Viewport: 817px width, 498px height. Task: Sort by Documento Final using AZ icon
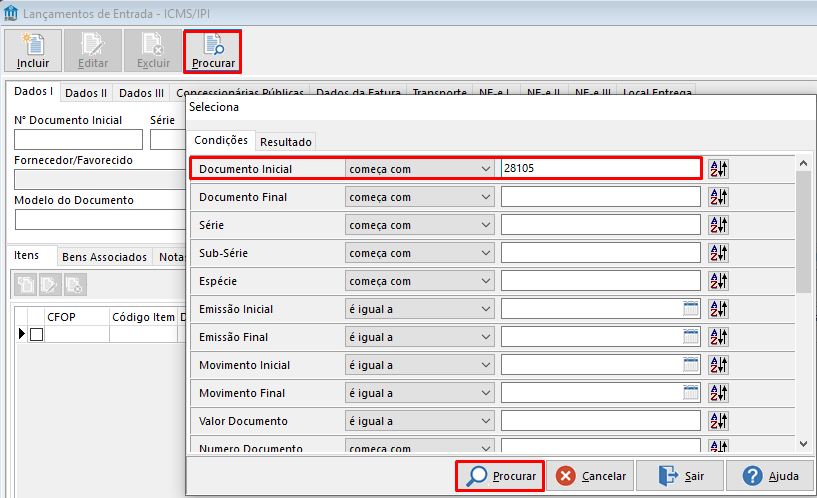[718, 197]
